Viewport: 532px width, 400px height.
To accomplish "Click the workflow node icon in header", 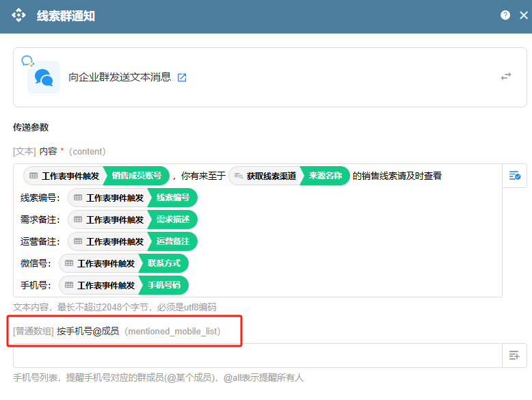I will coord(19,15).
